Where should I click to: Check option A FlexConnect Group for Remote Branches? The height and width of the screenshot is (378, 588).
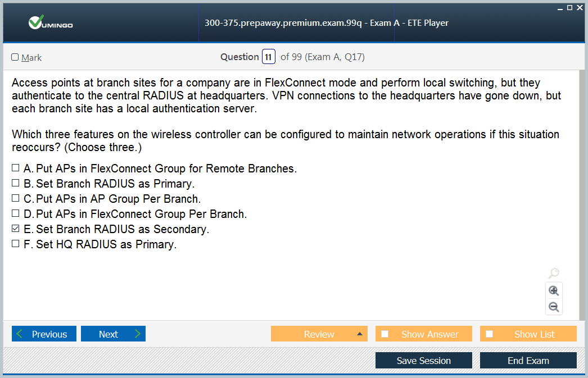[x=15, y=167]
